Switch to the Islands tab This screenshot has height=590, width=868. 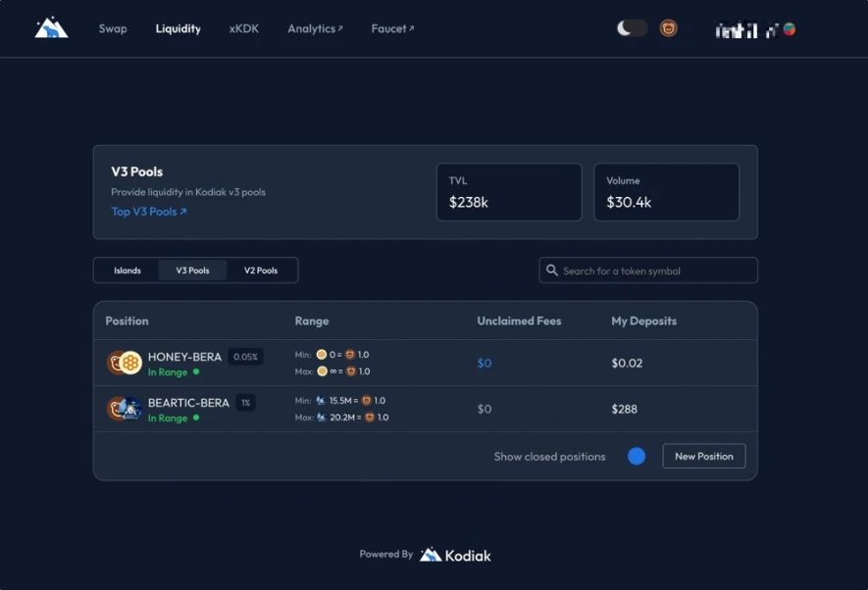click(x=128, y=270)
